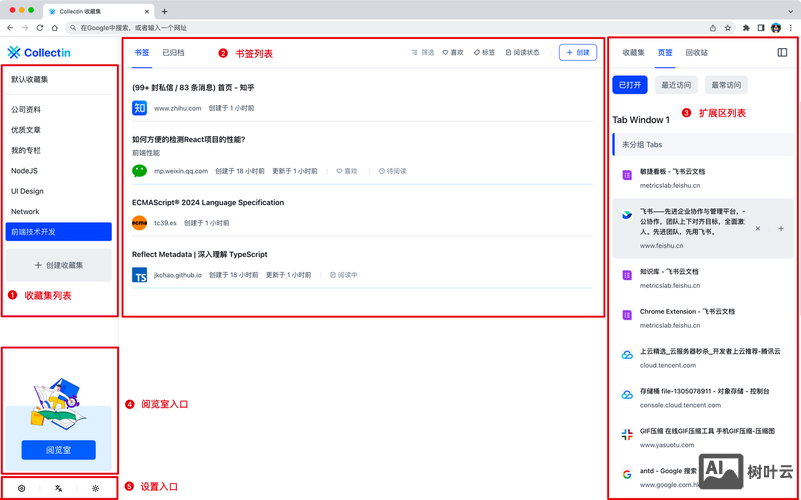Image resolution: width=801 pixels, height=500 pixels.
Task: Switch to the 已归档 tab
Action: (173, 53)
